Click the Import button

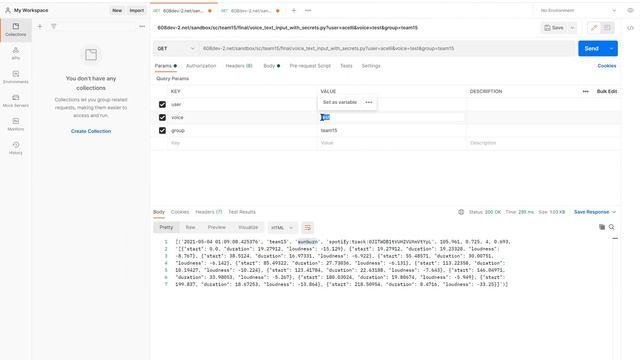coord(137,11)
